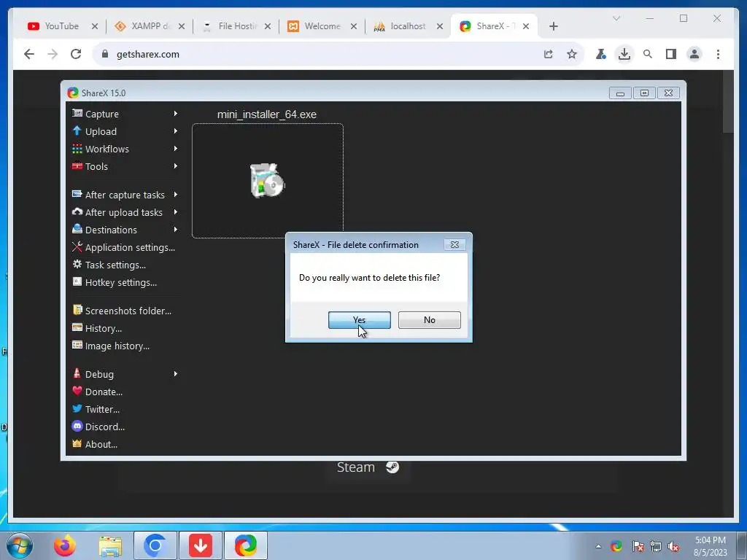Click the mini_installer_64.exe file name

pos(267,114)
